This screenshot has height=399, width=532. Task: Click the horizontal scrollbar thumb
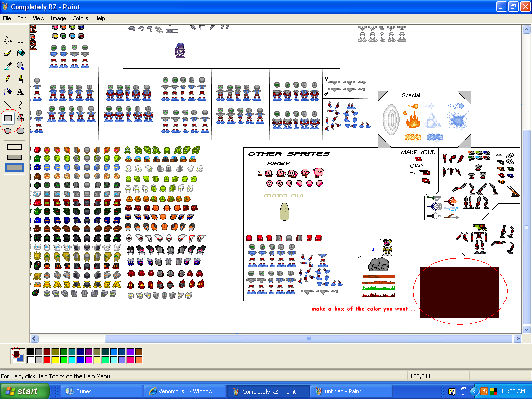[x=309, y=338]
